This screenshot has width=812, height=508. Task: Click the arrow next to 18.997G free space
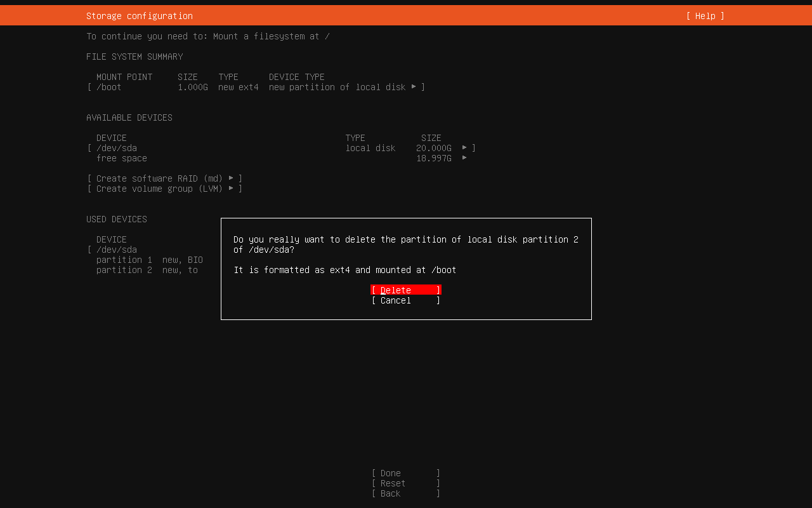pos(464,157)
